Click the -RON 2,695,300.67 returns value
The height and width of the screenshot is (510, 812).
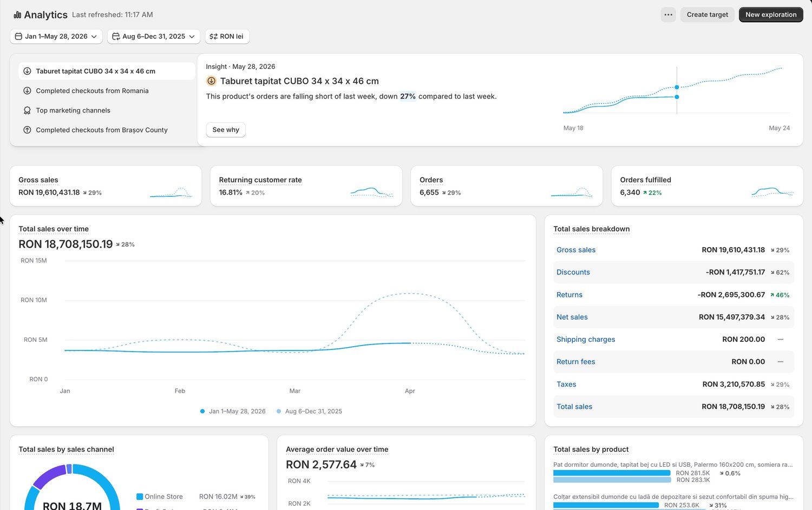pos(731,295)
